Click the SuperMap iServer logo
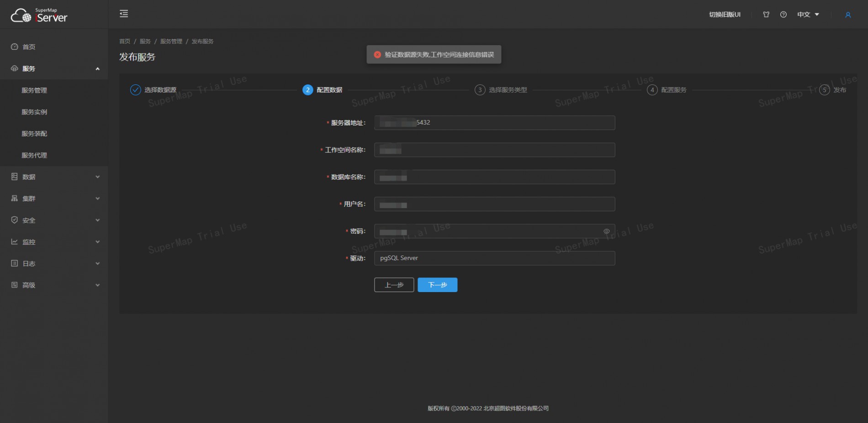 [x=39, y=16]
